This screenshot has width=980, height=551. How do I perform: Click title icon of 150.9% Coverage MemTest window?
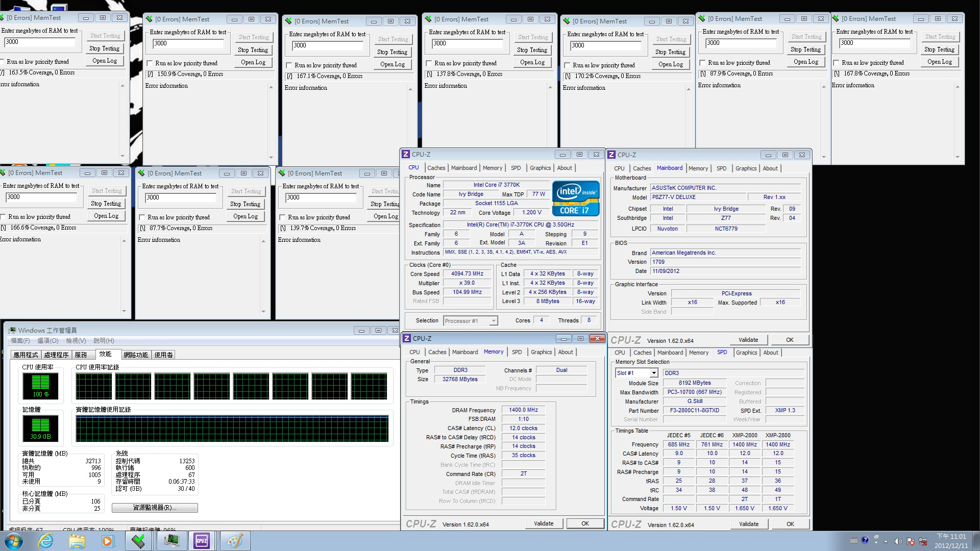pos(149,19)
